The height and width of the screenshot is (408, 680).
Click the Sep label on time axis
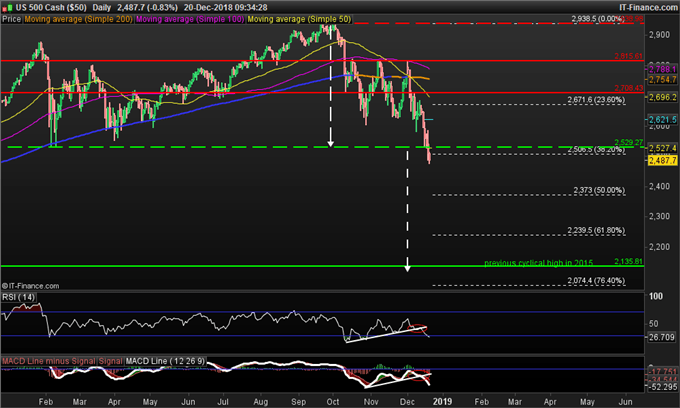[x=298, y=401]
